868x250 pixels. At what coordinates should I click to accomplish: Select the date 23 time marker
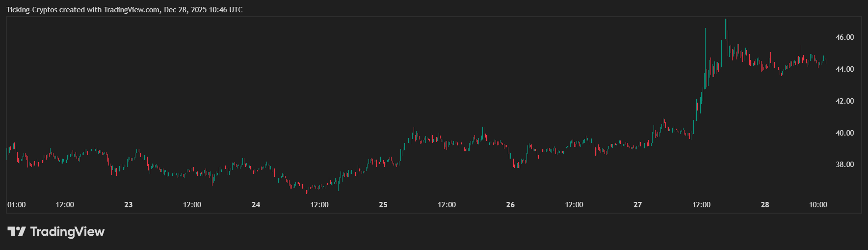(129, 205)
